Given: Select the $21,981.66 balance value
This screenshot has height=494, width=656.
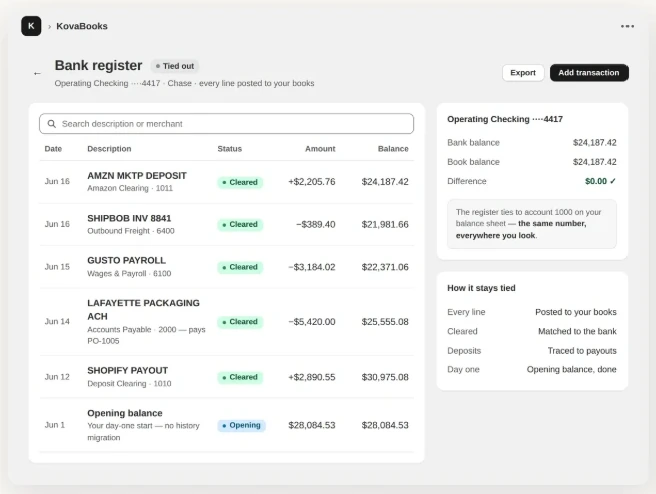Looking at the screenshot, I should coord(385,225).
